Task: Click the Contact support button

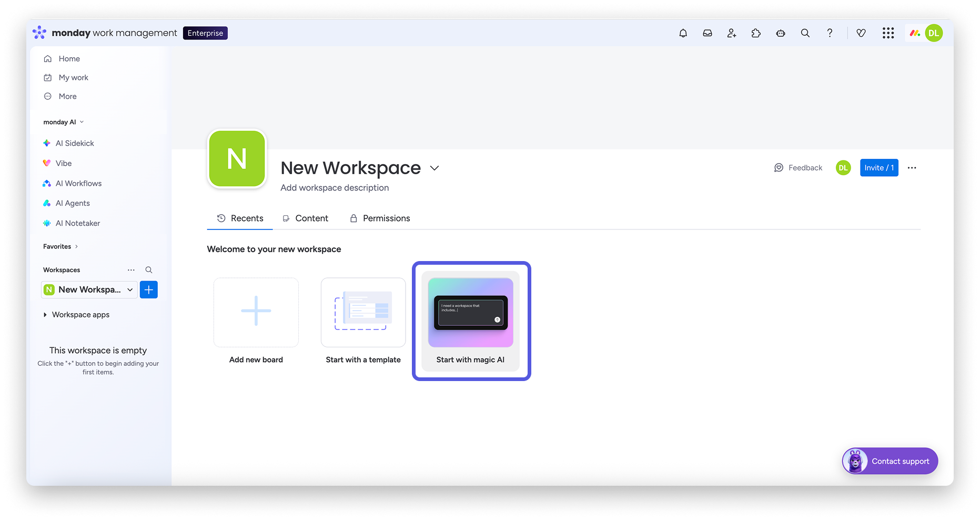Action: click(890, 461)
